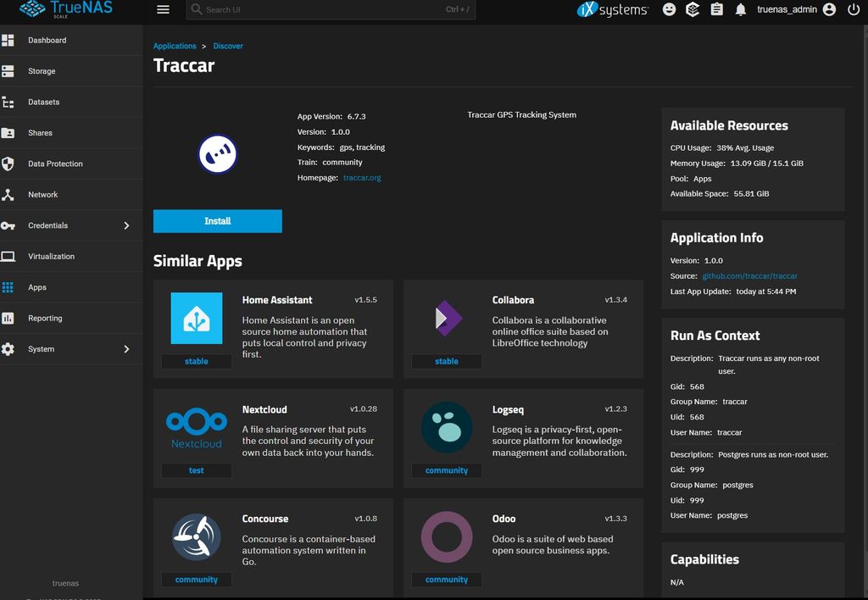Show alerts via bell icon

click(x=741, y=9)
